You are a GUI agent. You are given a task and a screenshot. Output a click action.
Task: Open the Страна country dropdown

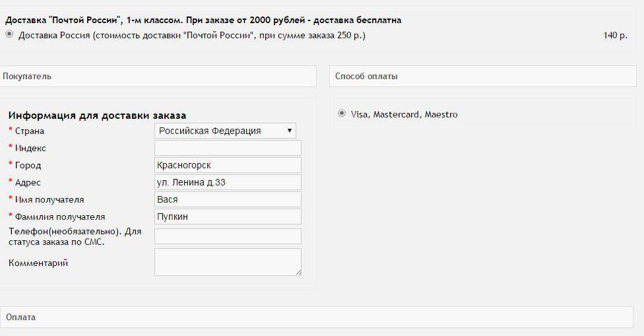[225, 131]
